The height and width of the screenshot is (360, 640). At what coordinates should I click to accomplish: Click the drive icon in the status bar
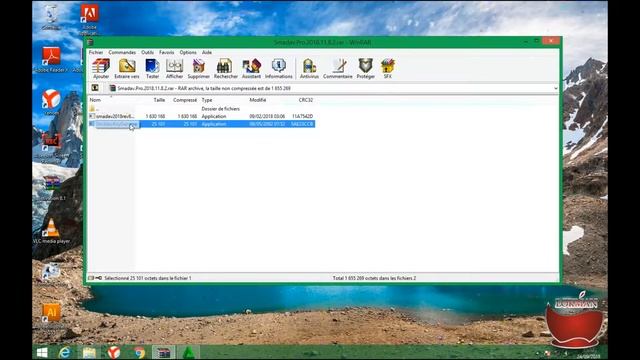pyautogui.click(x=91, y=278)
